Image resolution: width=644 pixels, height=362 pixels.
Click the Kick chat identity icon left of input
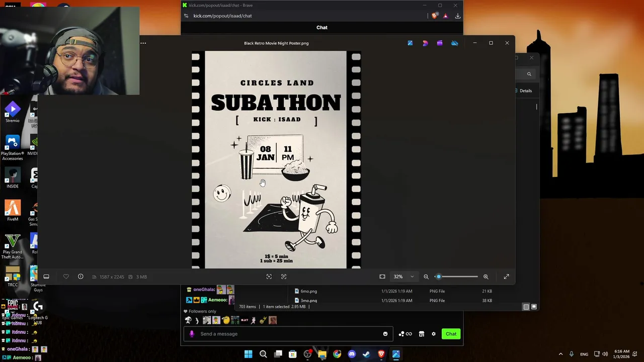tap(192, 334)
